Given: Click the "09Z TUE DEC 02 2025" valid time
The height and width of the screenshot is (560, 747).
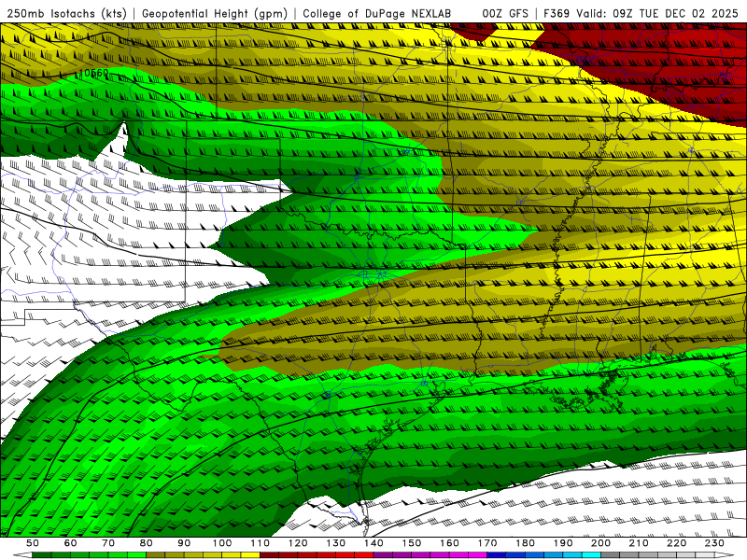Looking at the screenshot, I should click(675, 13).
